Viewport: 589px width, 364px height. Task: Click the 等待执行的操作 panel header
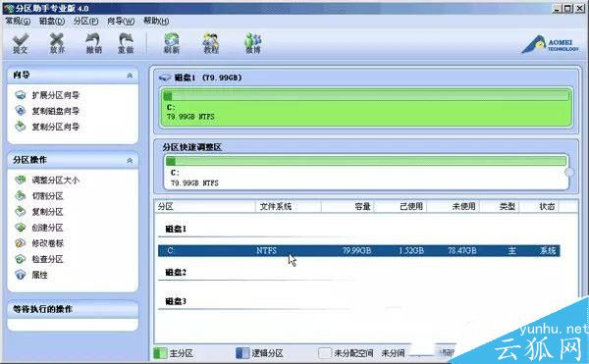click(73, 309)
